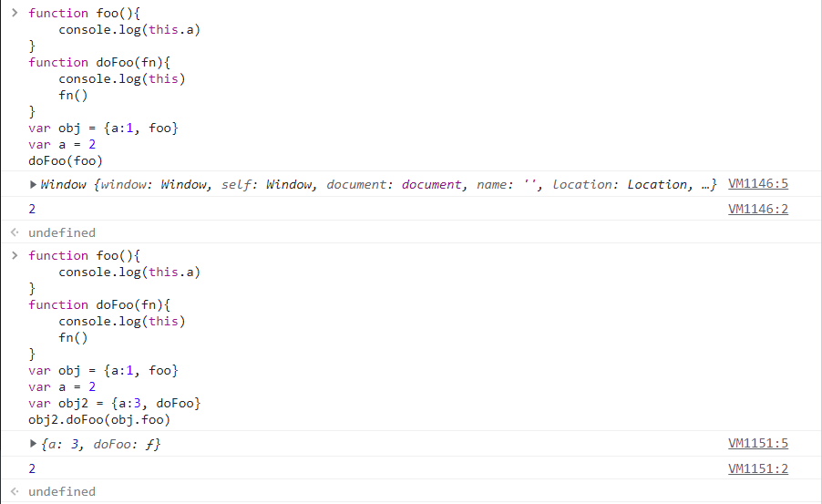Click the input prompt chevron of the first snippet
The image size is (822, 504).
[x=14, y=14]
